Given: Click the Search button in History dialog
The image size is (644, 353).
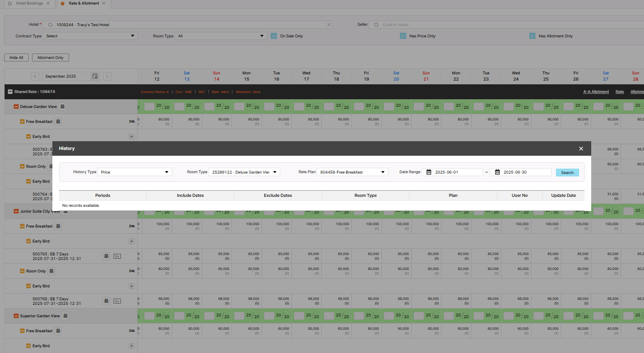Looking at the screenshot, I should pos(567,173).
